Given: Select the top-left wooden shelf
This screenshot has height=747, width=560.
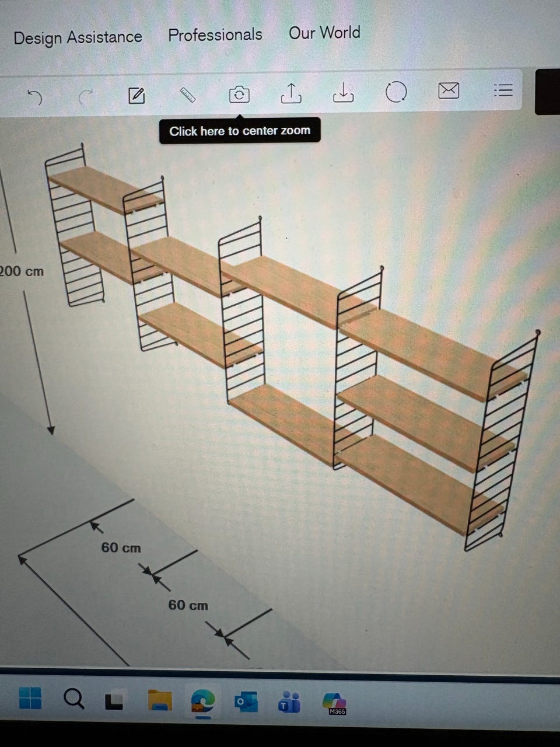Looking at the screenshot, I should (105, 189).
